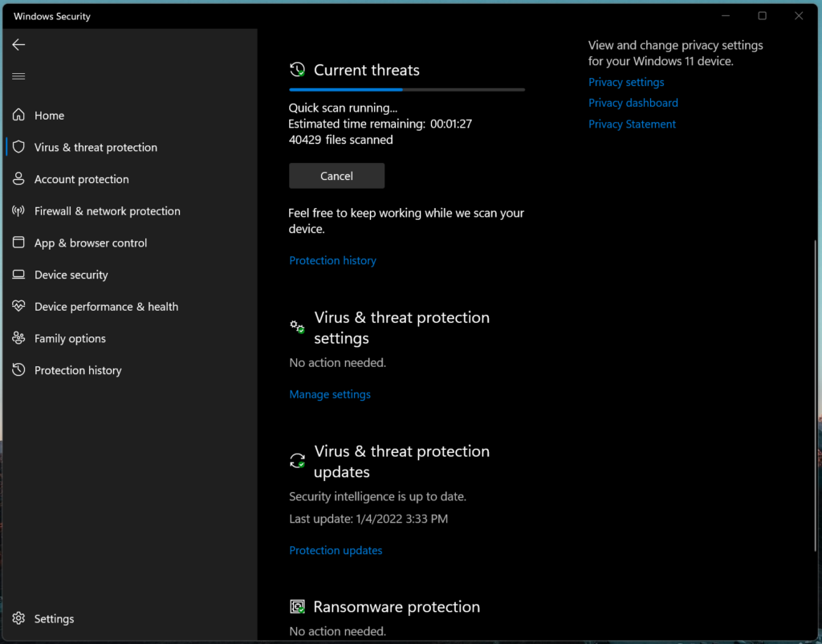Image resolution: width=822 pixels, height=644 pixels.
Task: Click Windows Security title text
Action: (x=52, y=16)
